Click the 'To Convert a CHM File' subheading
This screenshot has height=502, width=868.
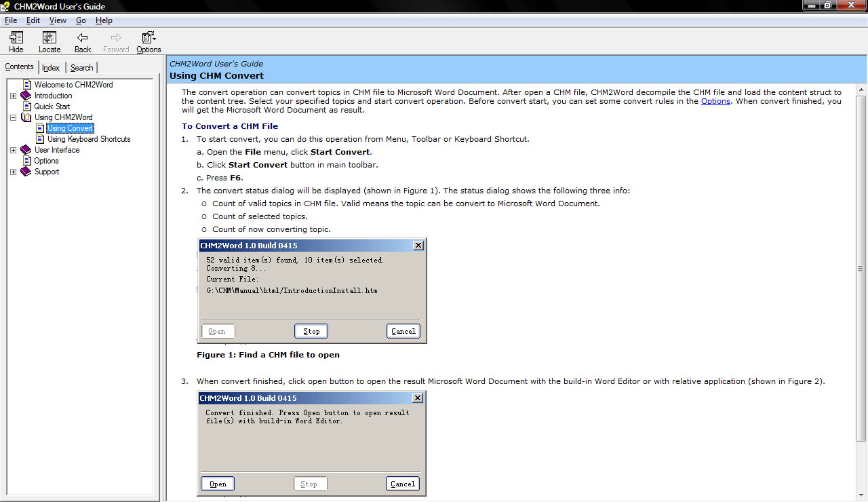(x=230, y=126)
